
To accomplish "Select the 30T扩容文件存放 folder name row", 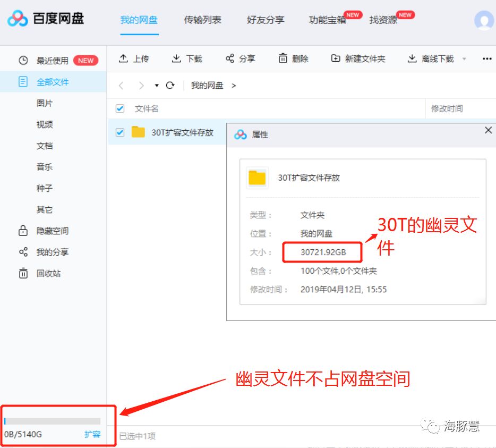I will pos(183,132).
